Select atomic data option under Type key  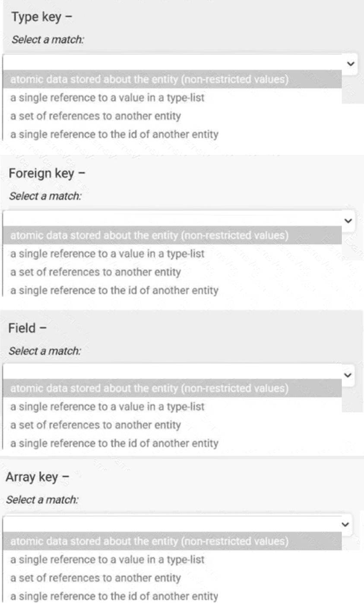point(149,80)
